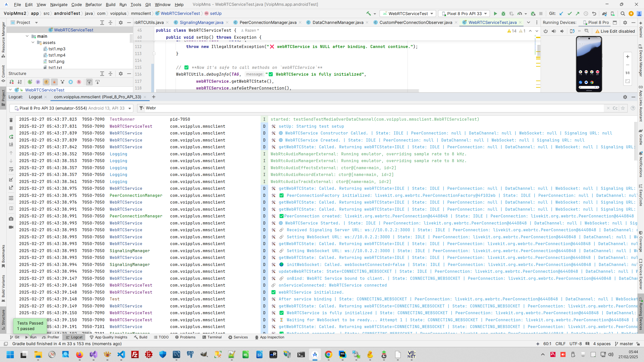
Task: Start screen recording from Logcat sidebar
Action: pyautogui.click(x=11, y=227)
